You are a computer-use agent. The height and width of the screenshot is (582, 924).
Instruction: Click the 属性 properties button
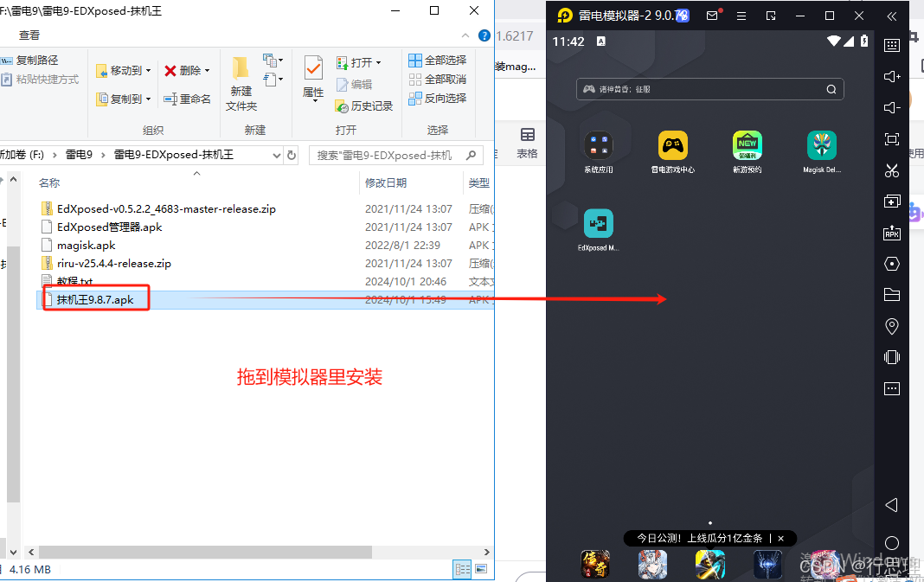[x=313, y=79]
